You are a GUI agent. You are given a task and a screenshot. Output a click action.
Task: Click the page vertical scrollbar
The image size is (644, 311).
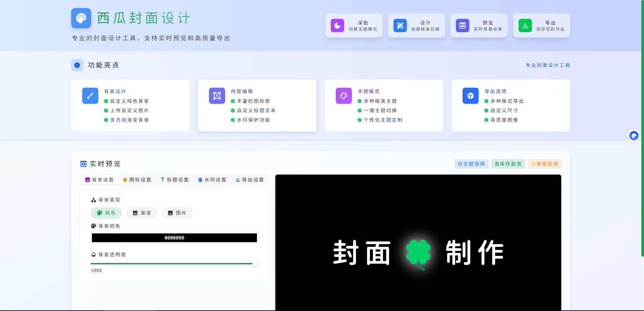pos(642,128)
